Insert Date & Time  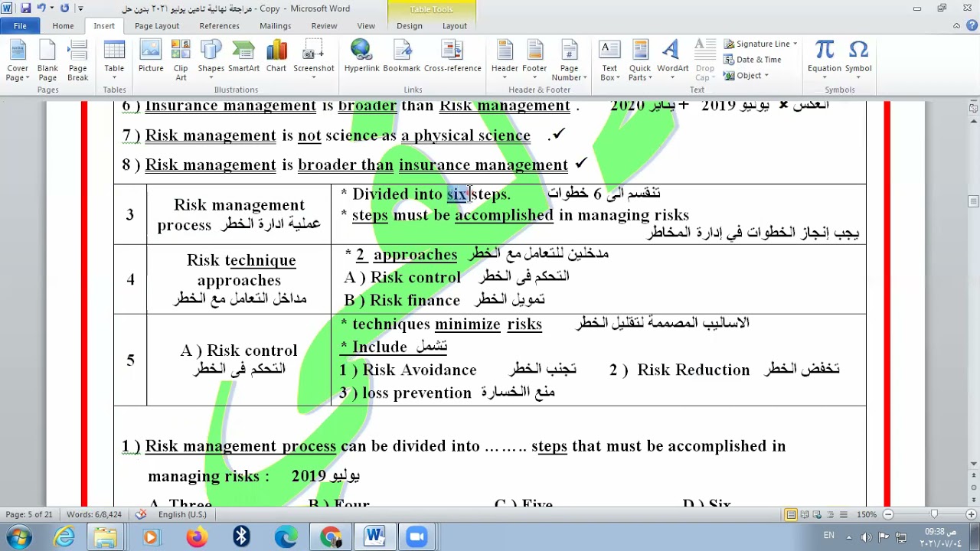753,60
